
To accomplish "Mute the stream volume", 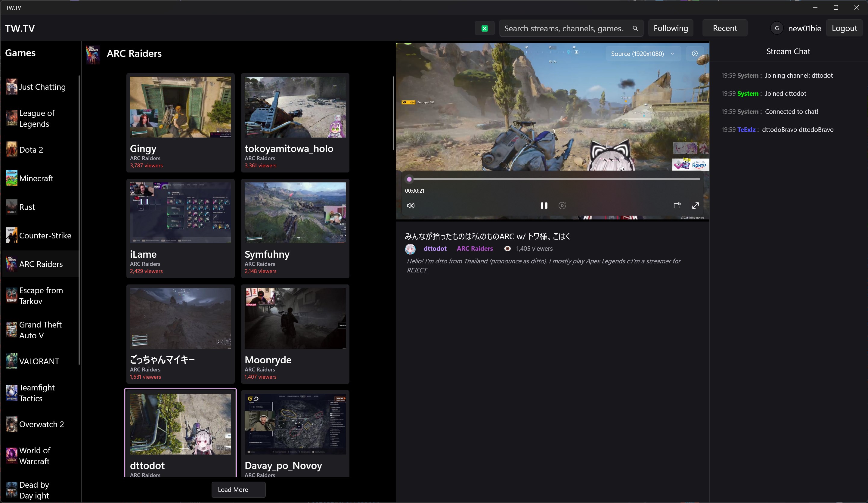I will point(411,206).
